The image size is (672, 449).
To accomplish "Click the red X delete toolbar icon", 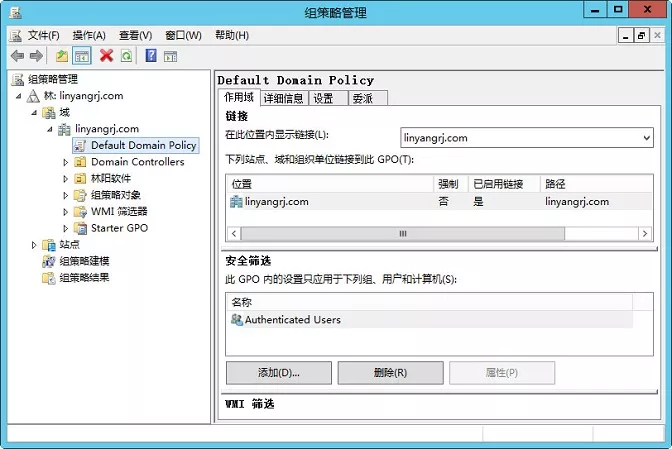I will click(106, 56).
